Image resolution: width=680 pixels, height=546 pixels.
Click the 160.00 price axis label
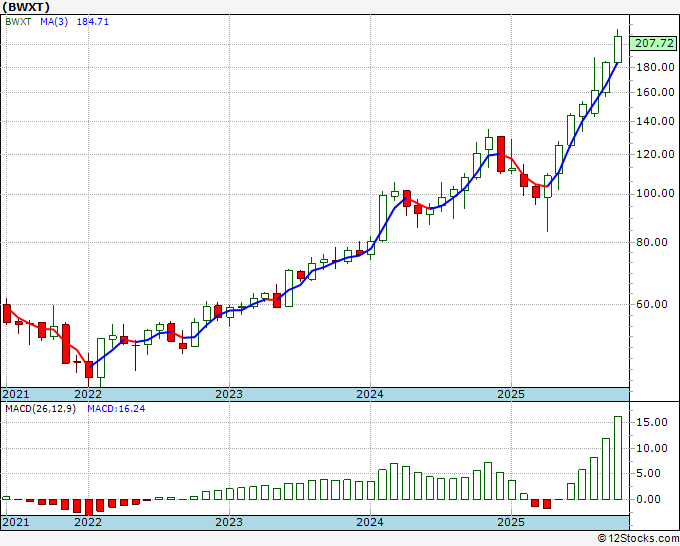click(655, 92)
